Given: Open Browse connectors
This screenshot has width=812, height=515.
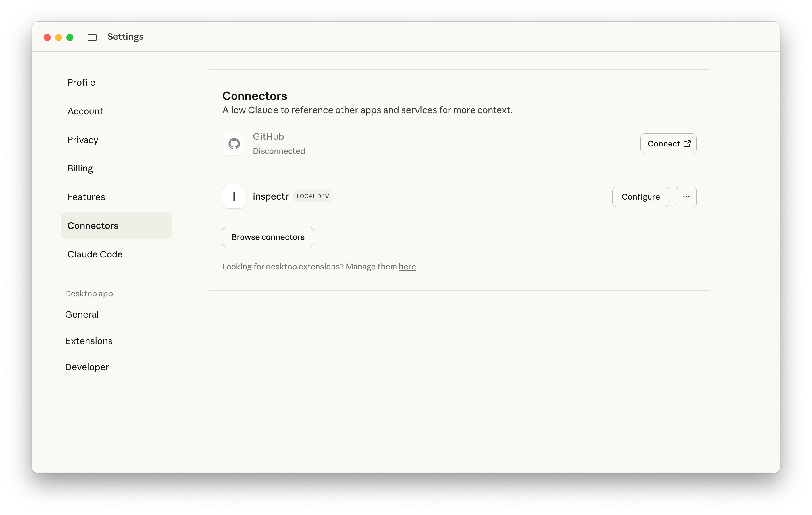Looking at the screenshot, I should [268, 237].
